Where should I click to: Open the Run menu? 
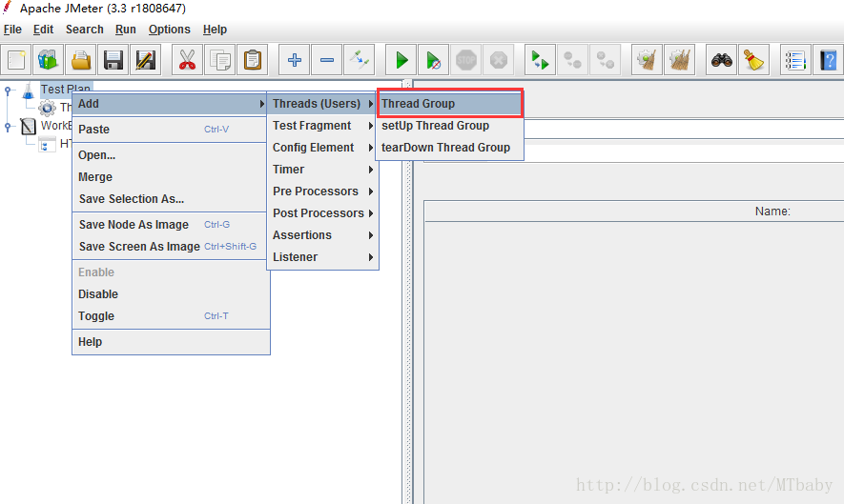[126, 30]
